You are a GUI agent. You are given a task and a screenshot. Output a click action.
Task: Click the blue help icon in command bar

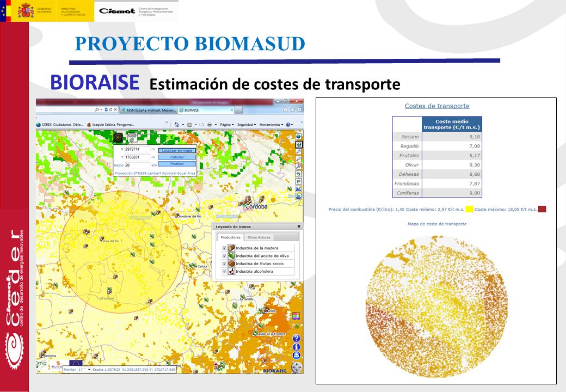tap(288, 125)
